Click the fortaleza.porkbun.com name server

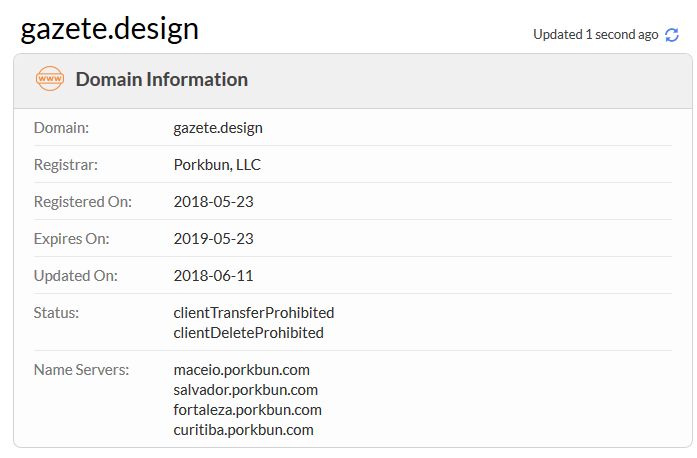[248, 410]
